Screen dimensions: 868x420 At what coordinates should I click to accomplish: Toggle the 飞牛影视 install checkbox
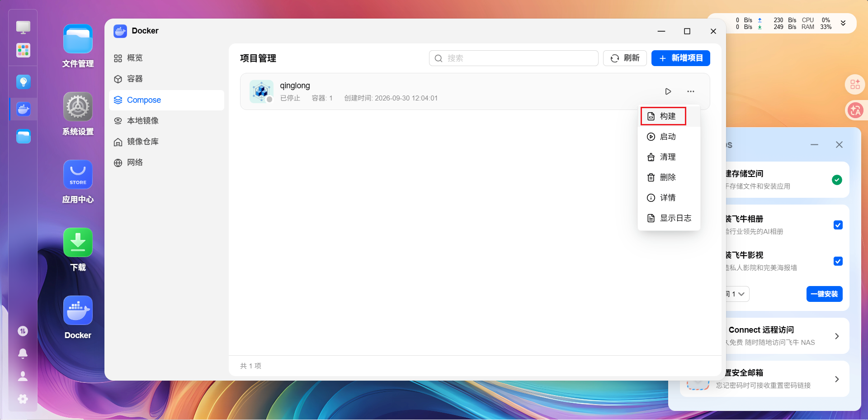838,261
